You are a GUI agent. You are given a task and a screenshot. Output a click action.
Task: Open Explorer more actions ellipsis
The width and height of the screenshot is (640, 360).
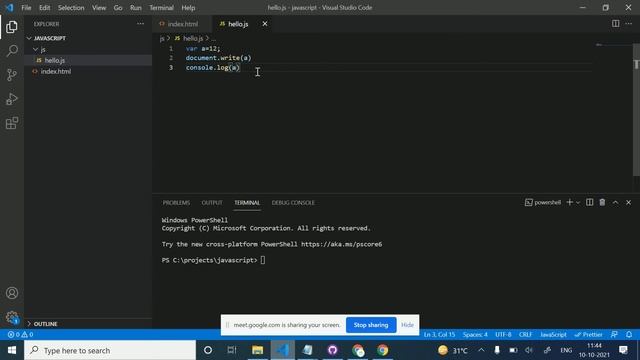(140, 24)
